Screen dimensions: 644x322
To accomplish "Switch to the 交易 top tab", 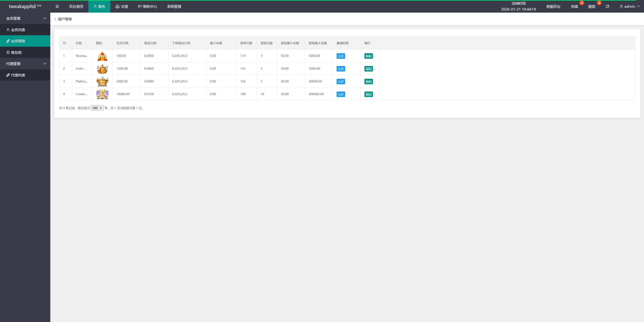I will (x=121, y=7).
